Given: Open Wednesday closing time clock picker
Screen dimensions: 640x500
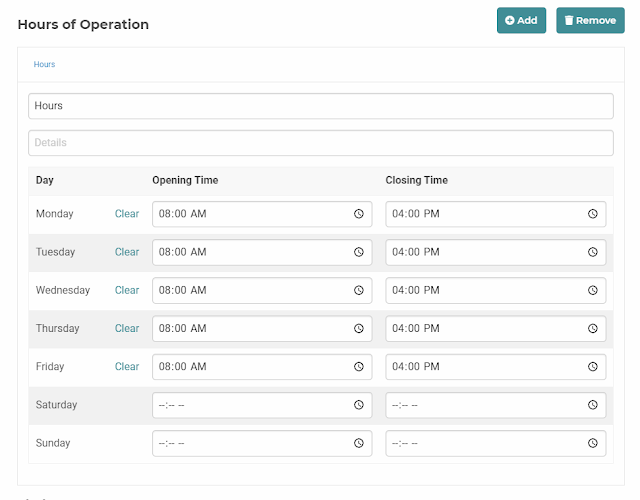Looking at the screenshot, I should point(593,290).
